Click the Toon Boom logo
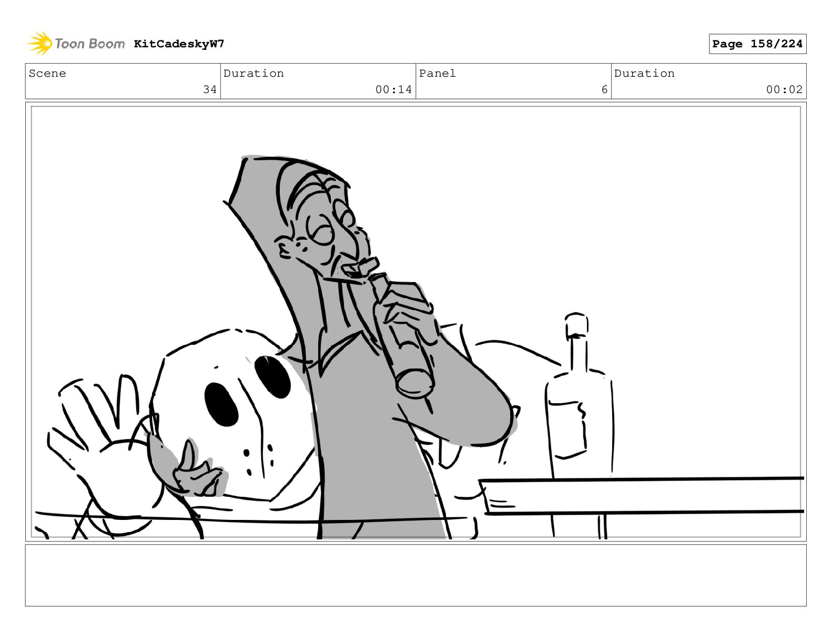Viewport: 832px width, 644px height. (x=76, y=44)
